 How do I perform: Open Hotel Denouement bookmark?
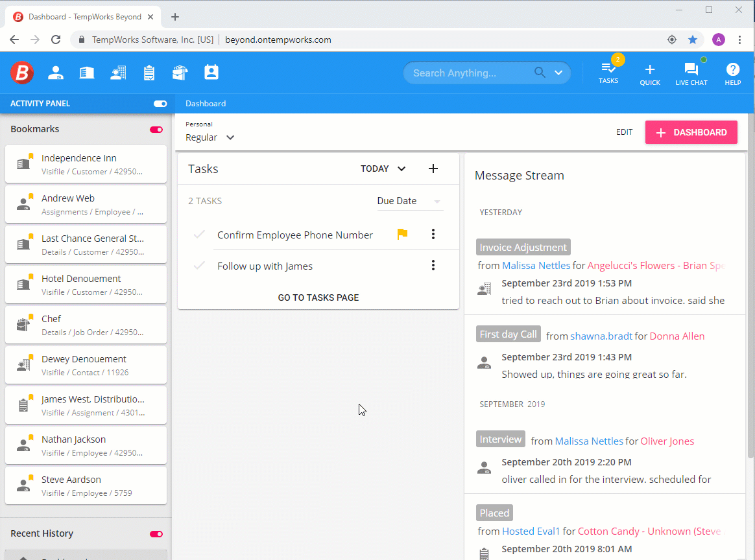tap(86, 285)
